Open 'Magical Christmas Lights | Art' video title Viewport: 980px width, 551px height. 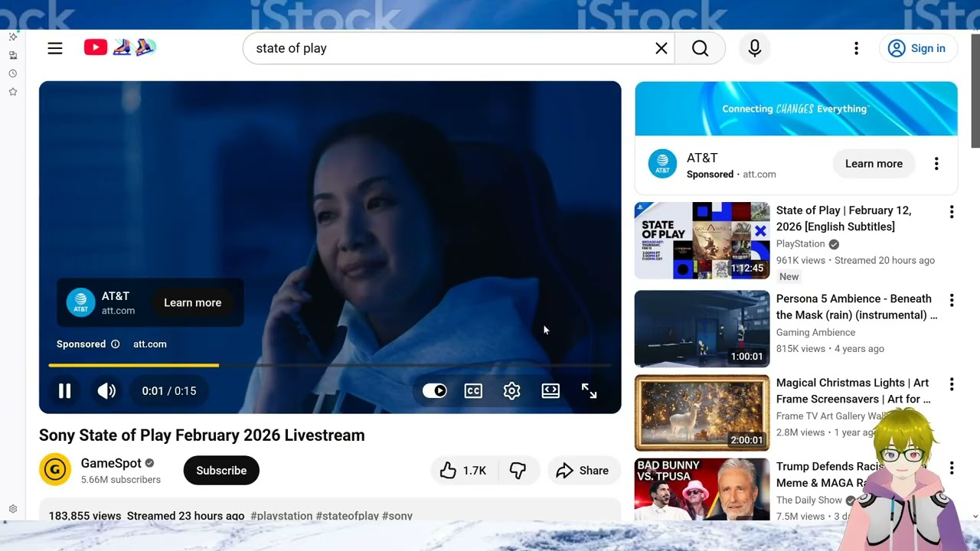(x=854, y=390)
